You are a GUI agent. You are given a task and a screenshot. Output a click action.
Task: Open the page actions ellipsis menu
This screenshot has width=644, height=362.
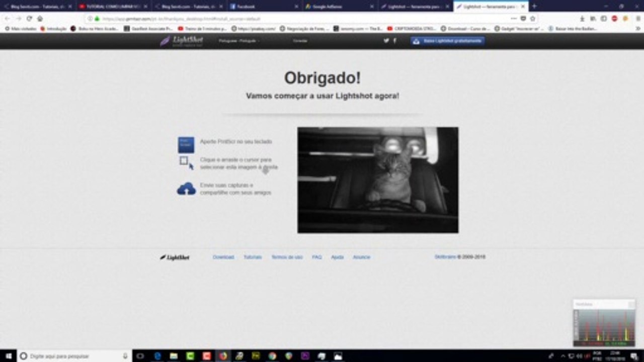(x=513, y=19)
